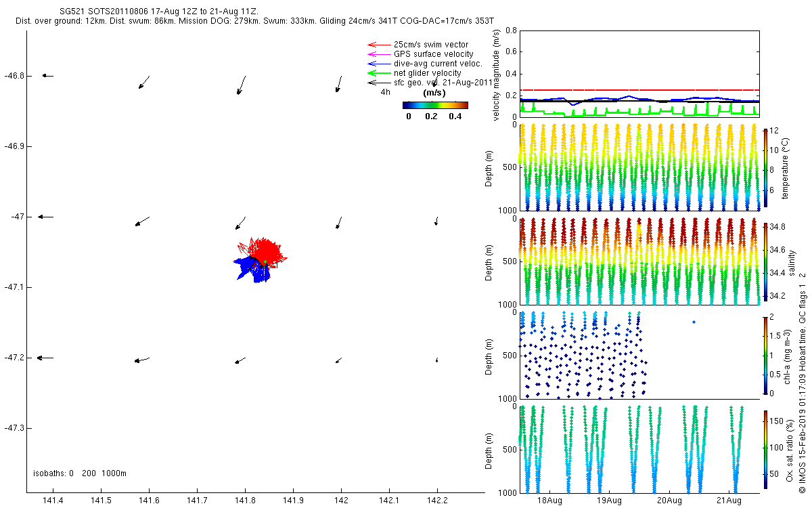The width and height of the screenshot is (812, 508).
Task: Select the 'GPS surface velocity' legend label
Action: [x=434, y=54]
